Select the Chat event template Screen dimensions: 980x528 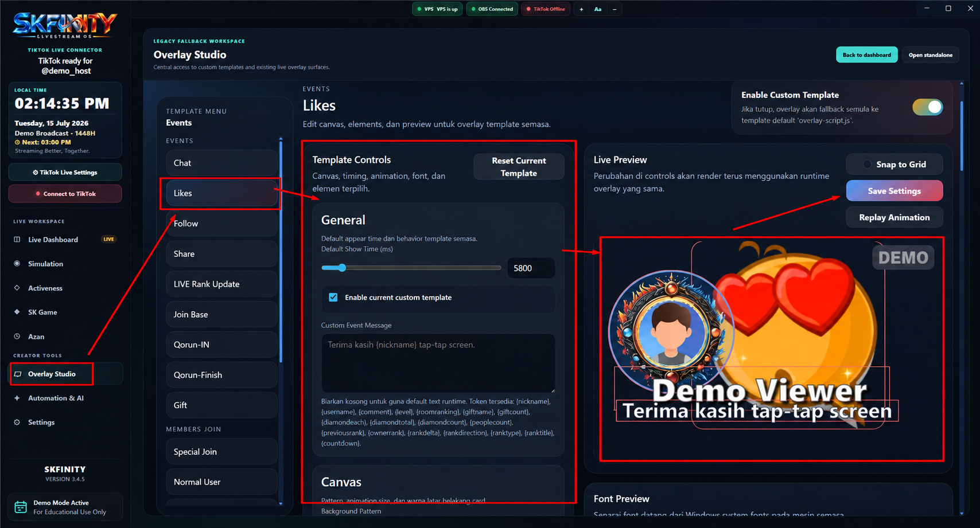[221, 163]
